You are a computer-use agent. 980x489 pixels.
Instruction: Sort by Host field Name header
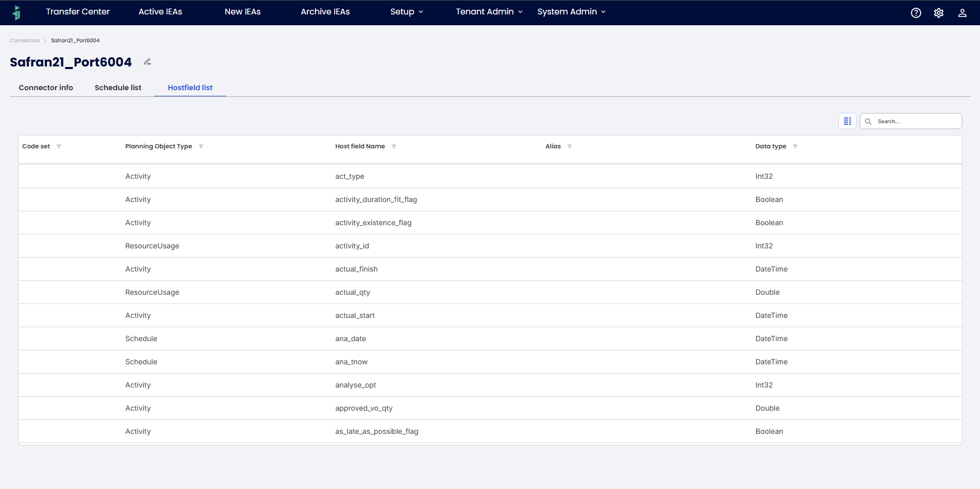[x=360, y=146]
